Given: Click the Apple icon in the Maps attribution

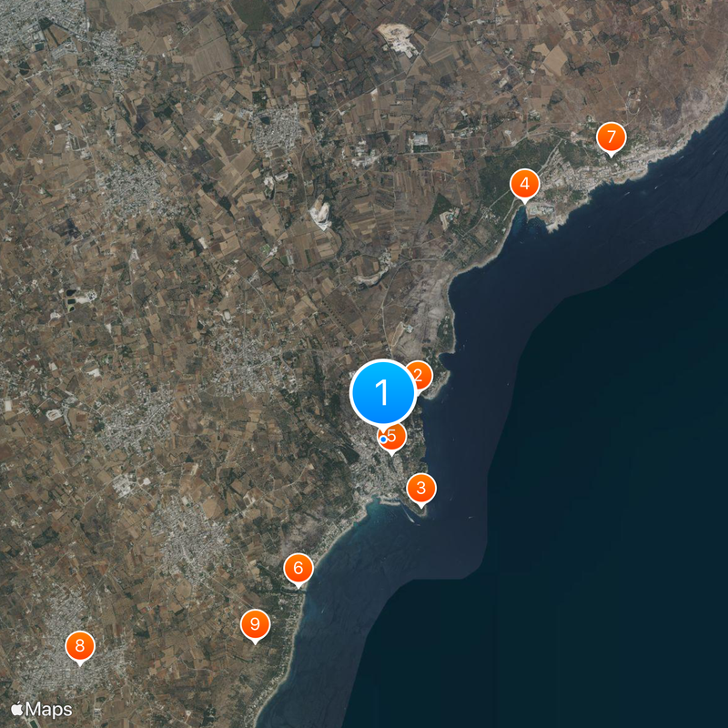Looking at the screenshot, I should point(17,708).
